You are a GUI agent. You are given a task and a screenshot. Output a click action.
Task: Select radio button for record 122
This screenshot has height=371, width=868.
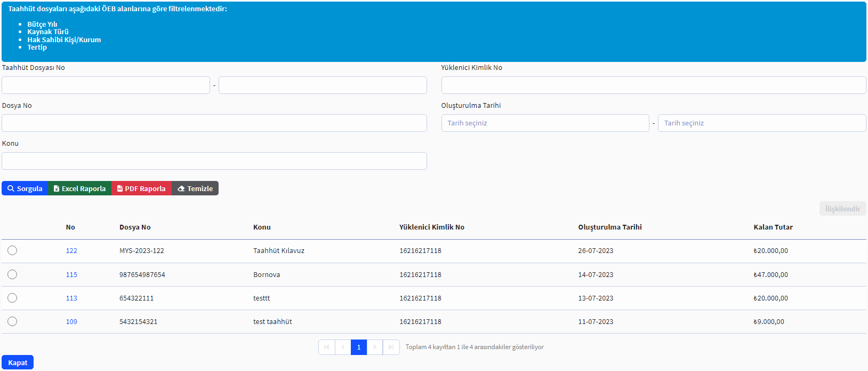12,250
